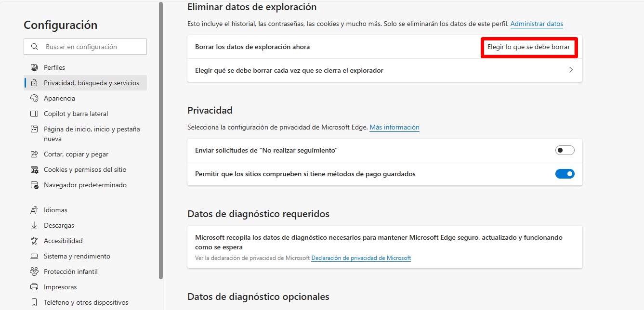Click the Página de inicio icon
Image resolution: width=644 pixels, height=310 pixels.
pos(34,129)
